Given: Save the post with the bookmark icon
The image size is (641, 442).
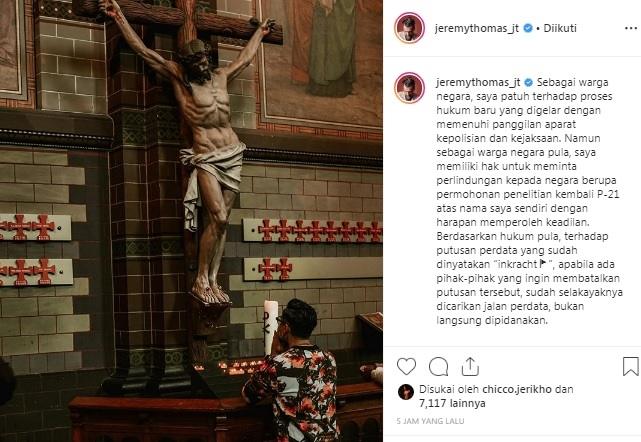Looking at the screenshot, I should click(630, 366).
